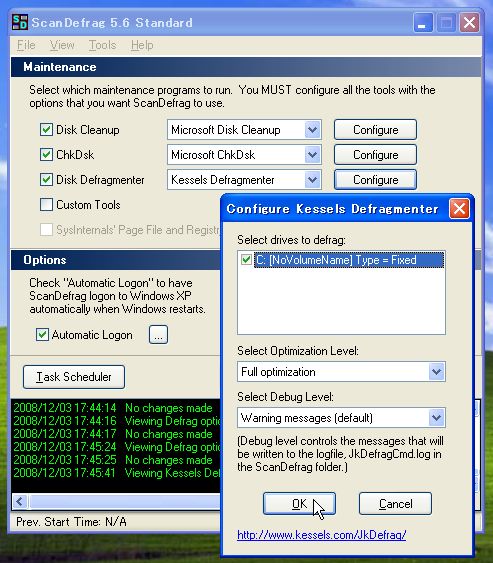Click Configure for Disk Cleanup

(375, 130)
